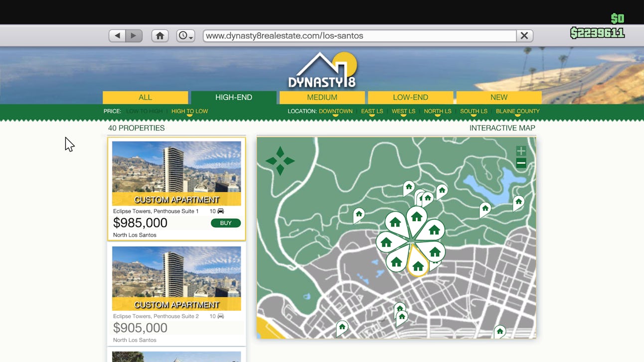
Task: Click BUY on Eclipse Towers Penthouse Suite 1
Action: (x=225, y=223)
